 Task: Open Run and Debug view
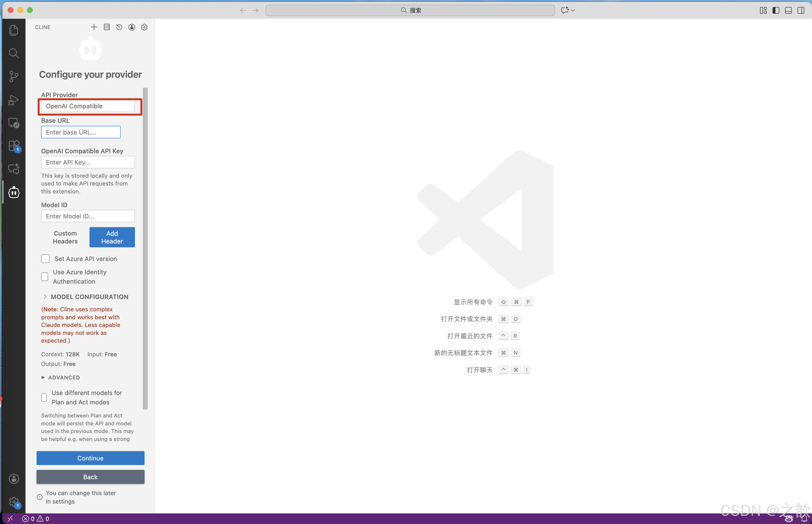(14, 100)
